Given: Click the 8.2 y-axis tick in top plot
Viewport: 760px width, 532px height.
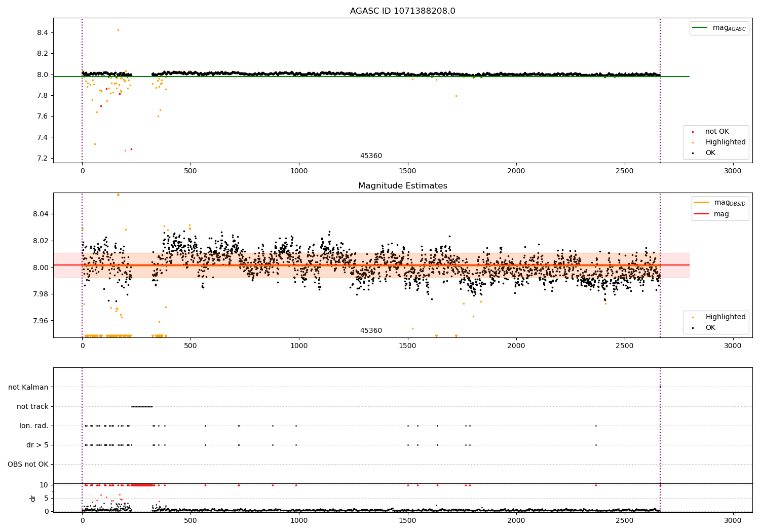Looking at the screenshot, I should pyautogui.click(x=43, y=53).
